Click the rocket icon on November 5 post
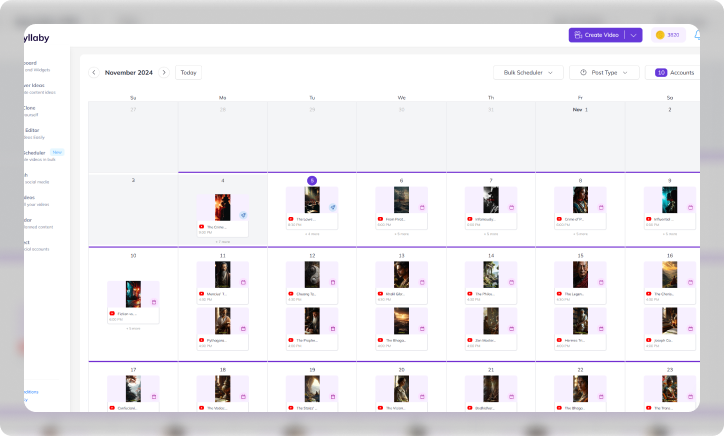Viewport: 724px width, 436px height. click(x=333, y=207)
